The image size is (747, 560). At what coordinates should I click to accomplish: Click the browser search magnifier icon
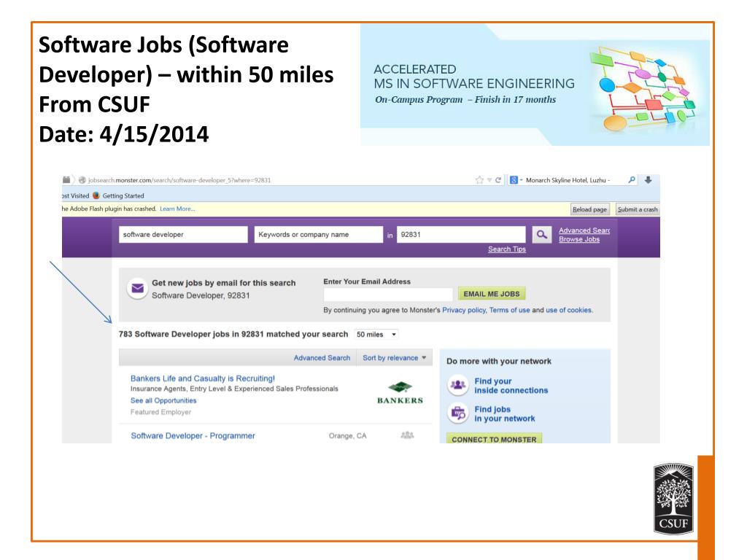pyautogui.click(x=632, y=180)
